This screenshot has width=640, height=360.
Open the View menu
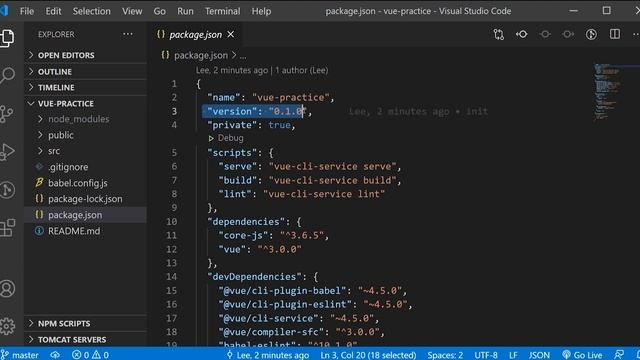tap(132, 11)
